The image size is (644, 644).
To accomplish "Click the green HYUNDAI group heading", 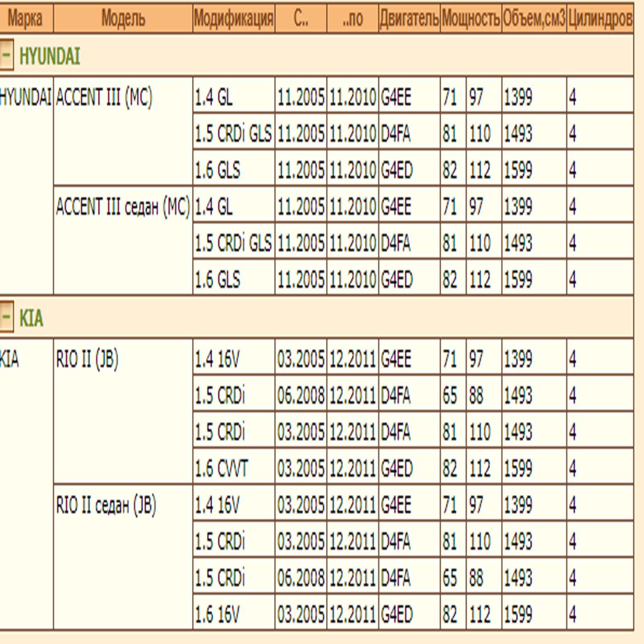I will coord(50,56).
